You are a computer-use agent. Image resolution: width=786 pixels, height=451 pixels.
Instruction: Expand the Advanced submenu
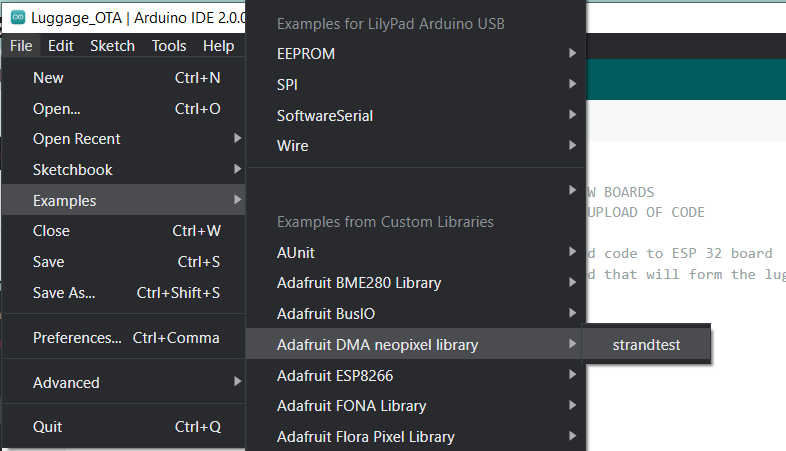coord(124,383)
